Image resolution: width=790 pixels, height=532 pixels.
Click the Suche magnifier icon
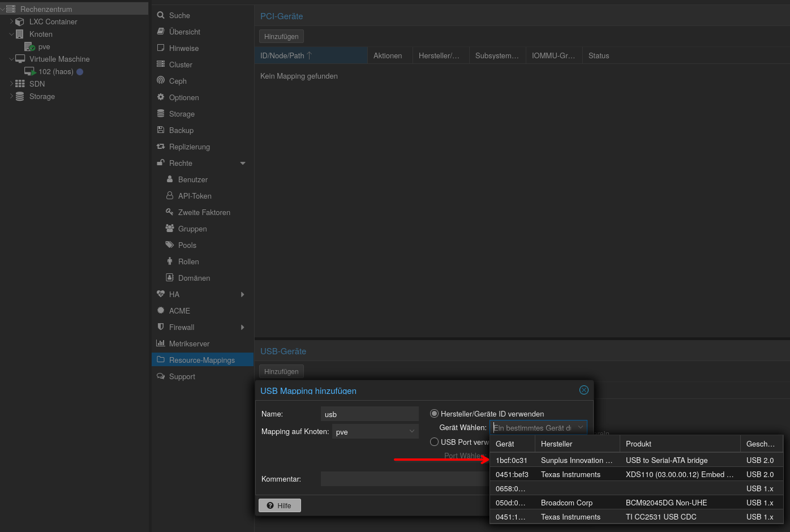click(161, 15)
